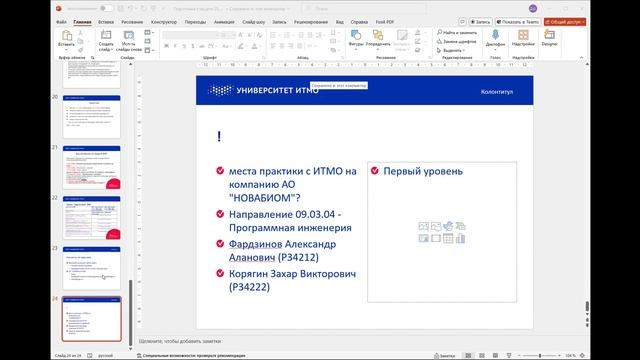Click the user account avatar
640x360 pixels.
533,8
